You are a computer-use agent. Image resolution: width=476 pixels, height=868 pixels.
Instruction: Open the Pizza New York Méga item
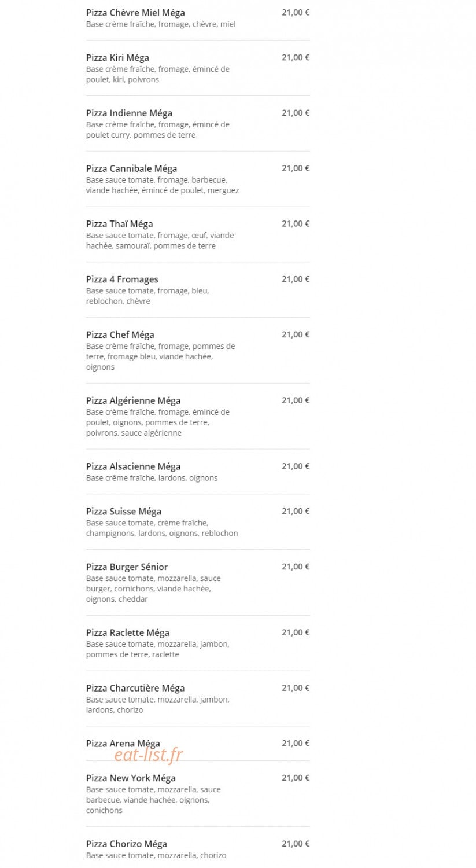(131, 779)
